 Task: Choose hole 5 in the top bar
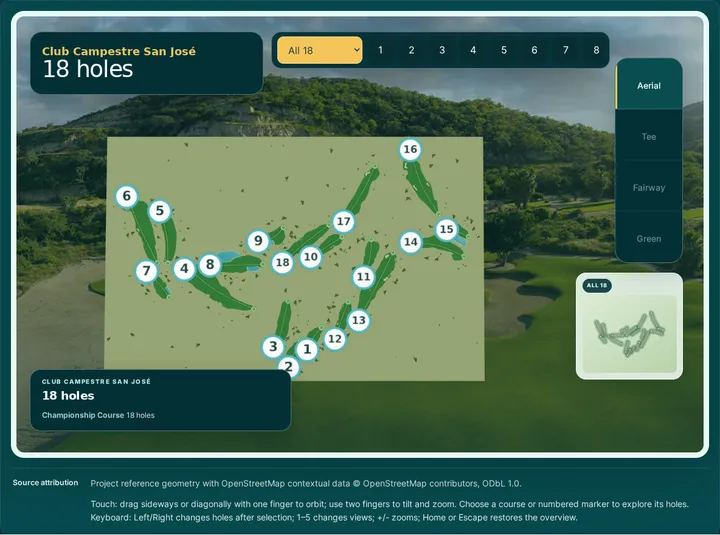tap(504, 50)
